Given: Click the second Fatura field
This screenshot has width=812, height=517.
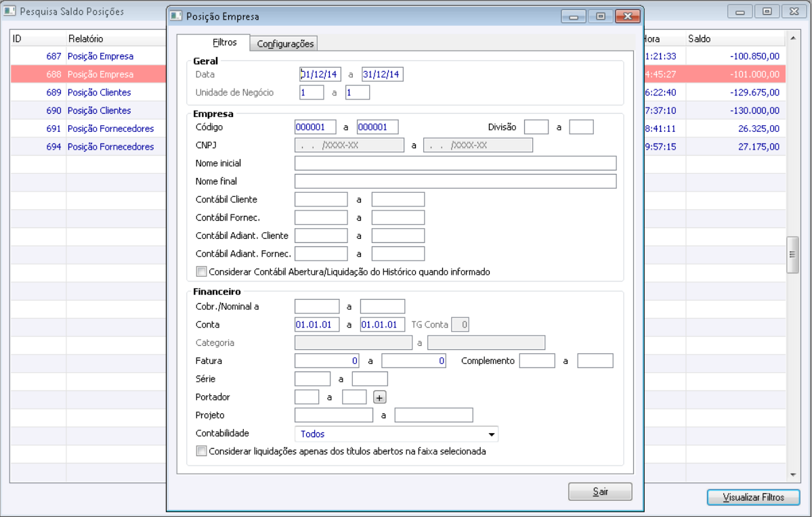Looking at the screenshot, I should [414, 361].
